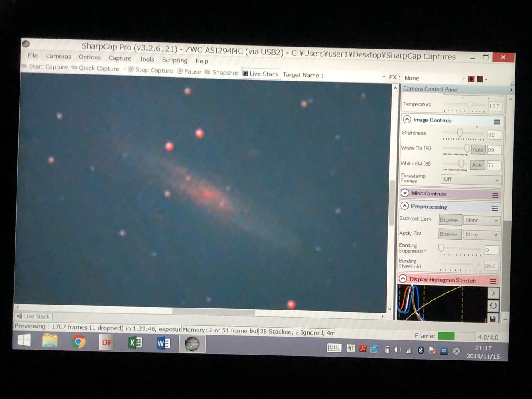Adjust the Banding Threshold slider
The width and height of the screenshot is (532, 399).
(460, 264)
